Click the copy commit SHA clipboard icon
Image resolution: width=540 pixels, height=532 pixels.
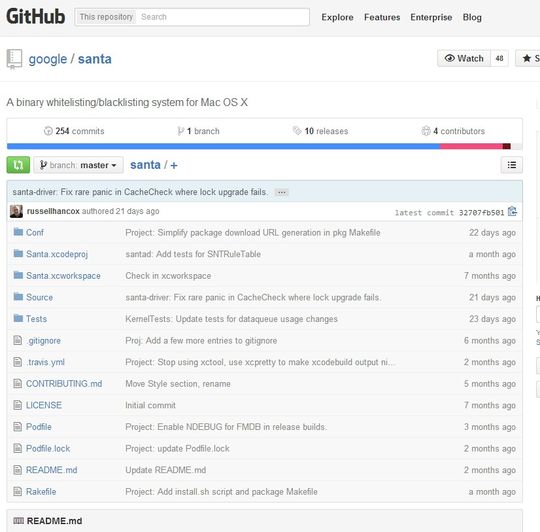click(512, 211)
